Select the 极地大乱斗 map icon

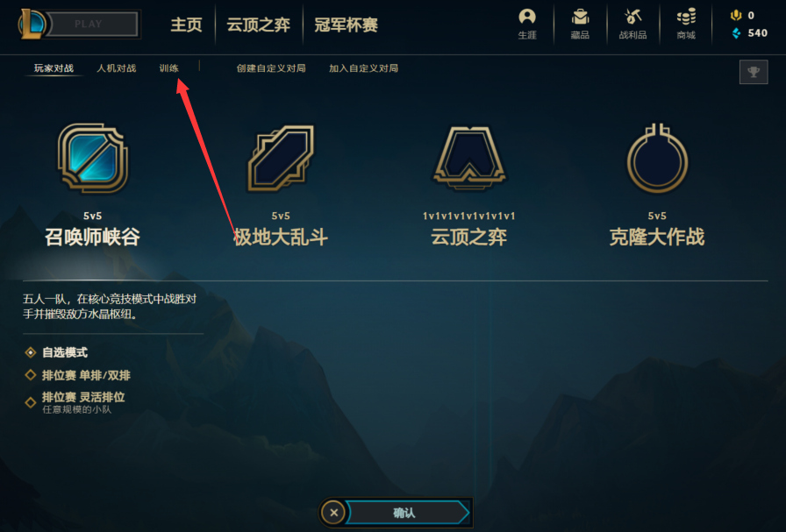(281, 159)
